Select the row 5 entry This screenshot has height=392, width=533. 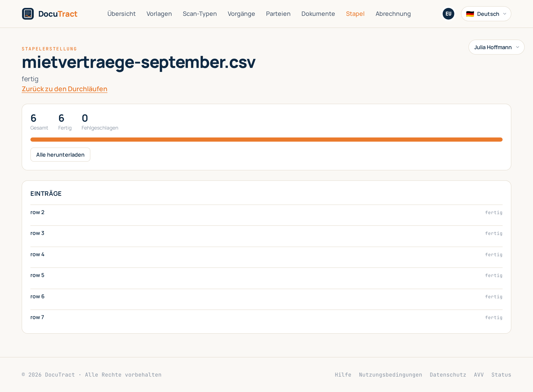tap(266, 275)
